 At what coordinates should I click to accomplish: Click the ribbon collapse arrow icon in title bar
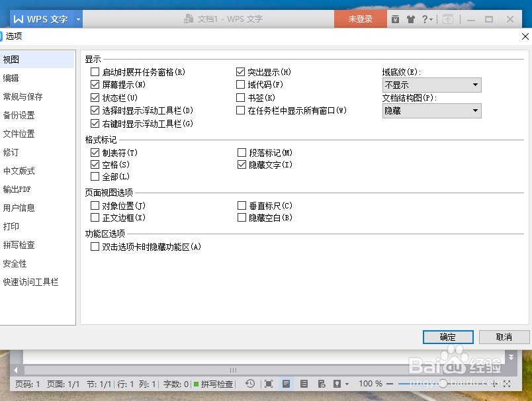pos(448,19)
